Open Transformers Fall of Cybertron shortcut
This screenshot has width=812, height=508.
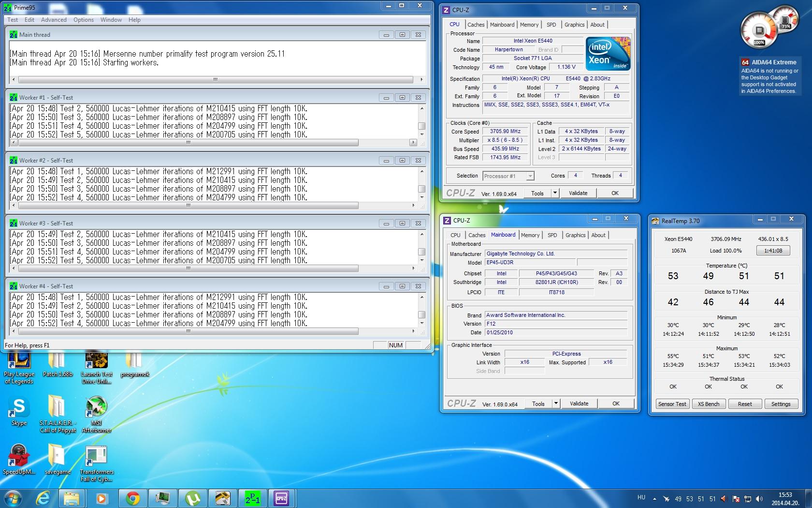(x=96, y=463)
